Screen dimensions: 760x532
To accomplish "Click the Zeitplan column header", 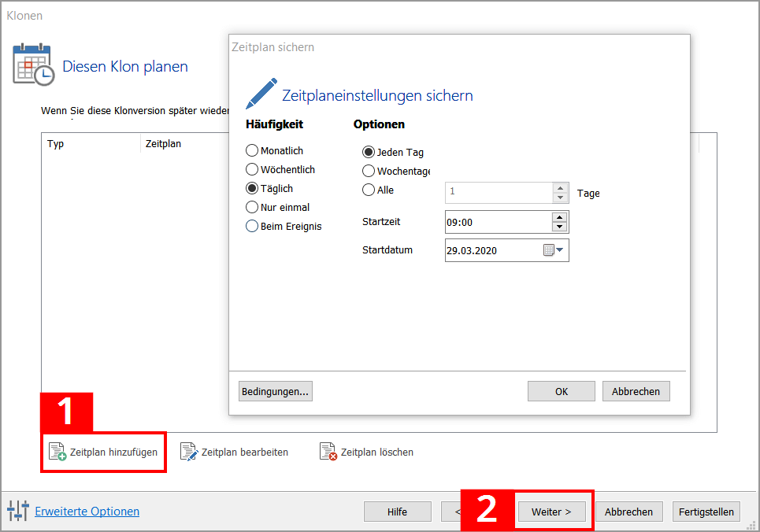I will [x=163, y=143].
